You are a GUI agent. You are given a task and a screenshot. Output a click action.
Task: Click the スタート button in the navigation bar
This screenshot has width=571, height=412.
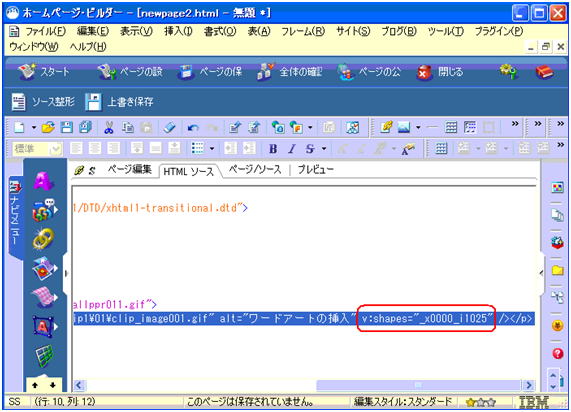43,71
